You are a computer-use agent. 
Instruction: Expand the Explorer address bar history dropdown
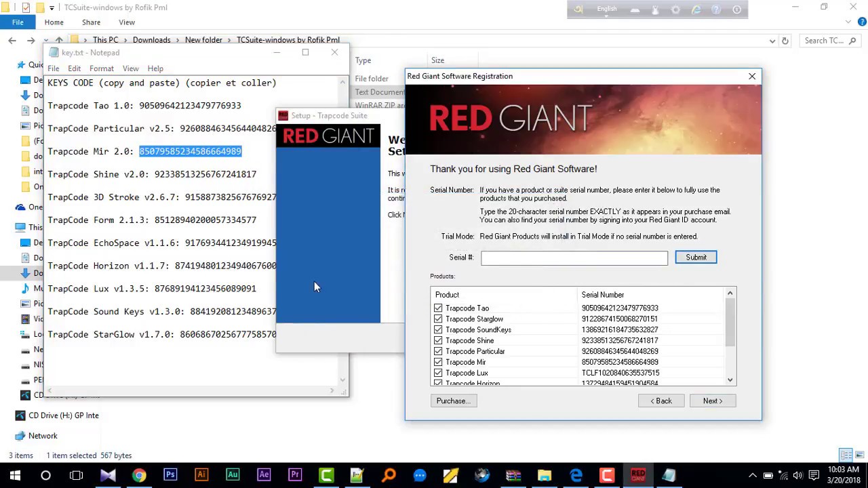click(772, 41)
